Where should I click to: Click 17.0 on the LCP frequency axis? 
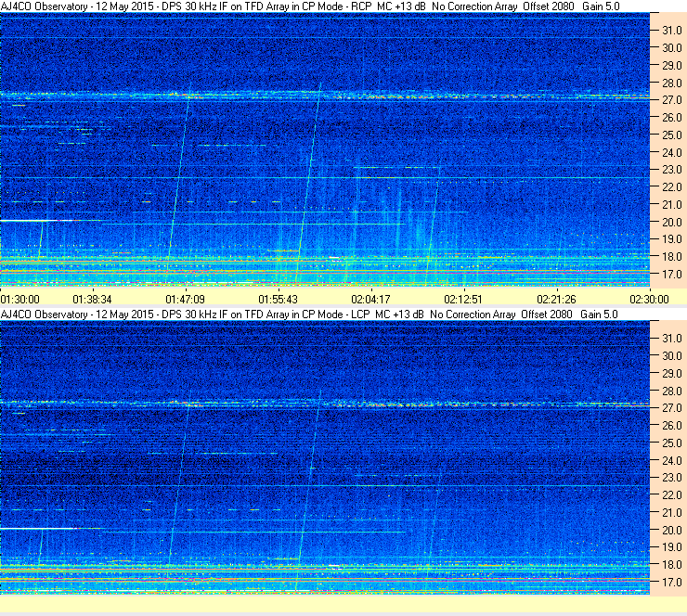point(671,583)
